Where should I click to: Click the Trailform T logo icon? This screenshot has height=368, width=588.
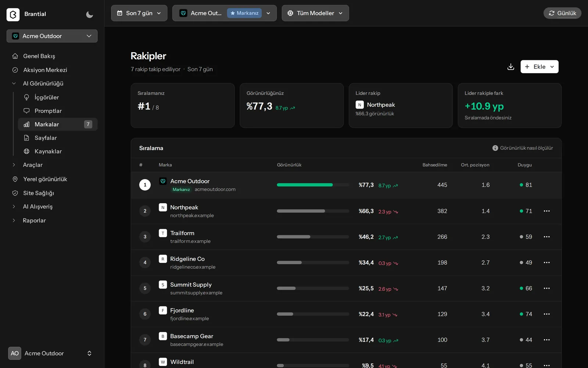click(163, 233)
